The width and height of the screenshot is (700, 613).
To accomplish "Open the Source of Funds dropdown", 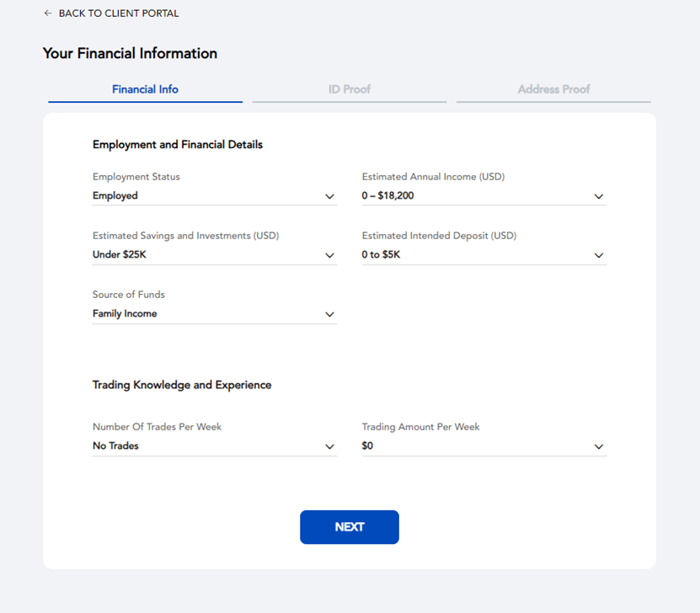I will 214,313.
